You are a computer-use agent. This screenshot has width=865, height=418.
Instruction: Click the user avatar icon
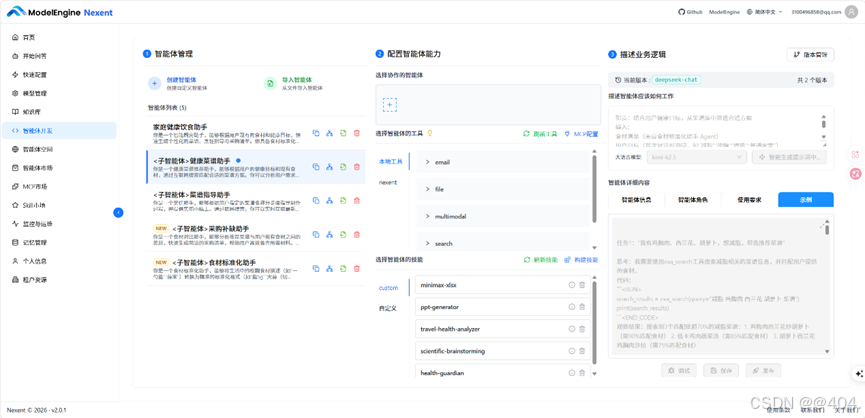tap(851, 12)
